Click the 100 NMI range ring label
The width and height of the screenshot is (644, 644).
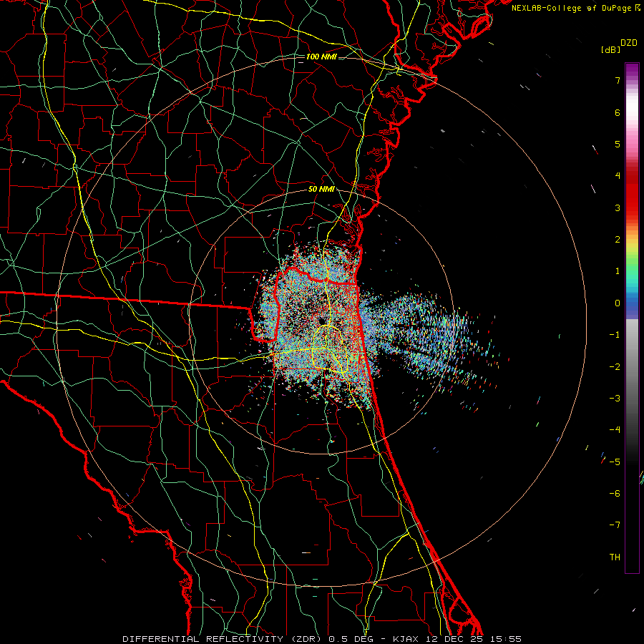[x=321, y=57]
